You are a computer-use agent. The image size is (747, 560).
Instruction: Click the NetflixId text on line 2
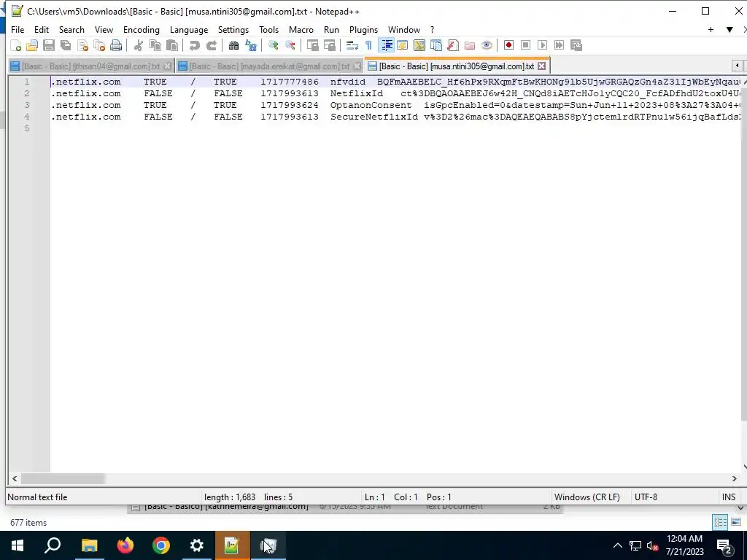pyautogui.click(x=356, y=93)
